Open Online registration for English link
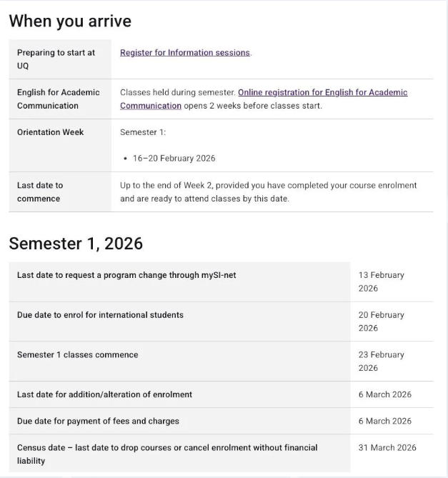 (322, 92)
